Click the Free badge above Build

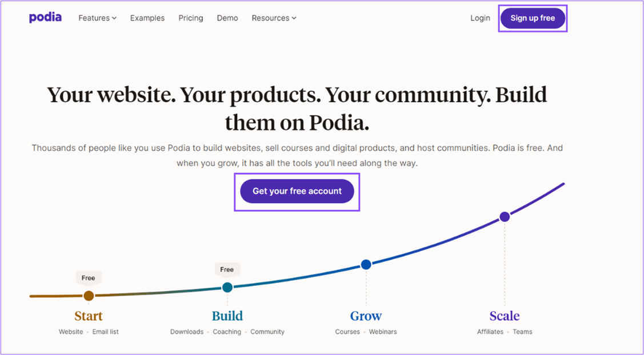point(227,269)
